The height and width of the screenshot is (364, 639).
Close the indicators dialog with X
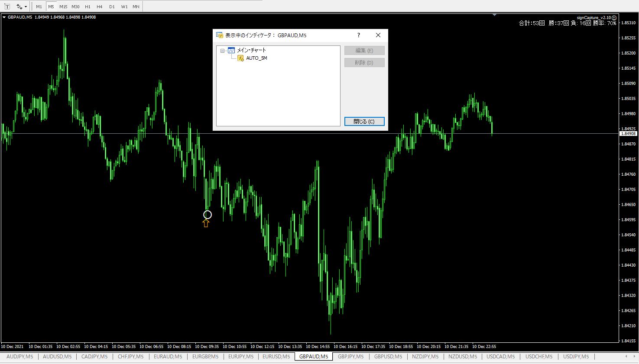point(378,35)
